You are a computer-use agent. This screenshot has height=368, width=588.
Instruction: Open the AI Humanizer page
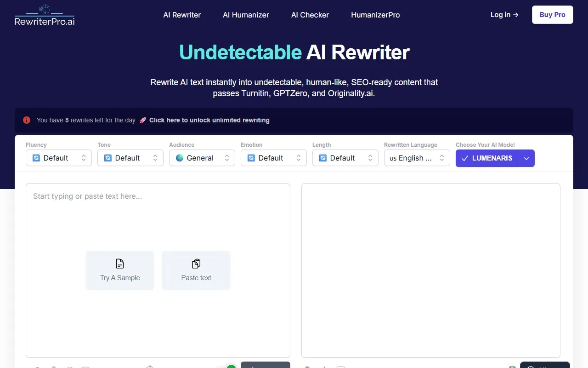pos(246,15)
